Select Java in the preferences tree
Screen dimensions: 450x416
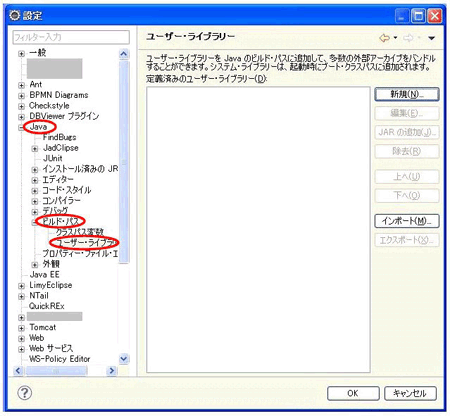point(38,127)
